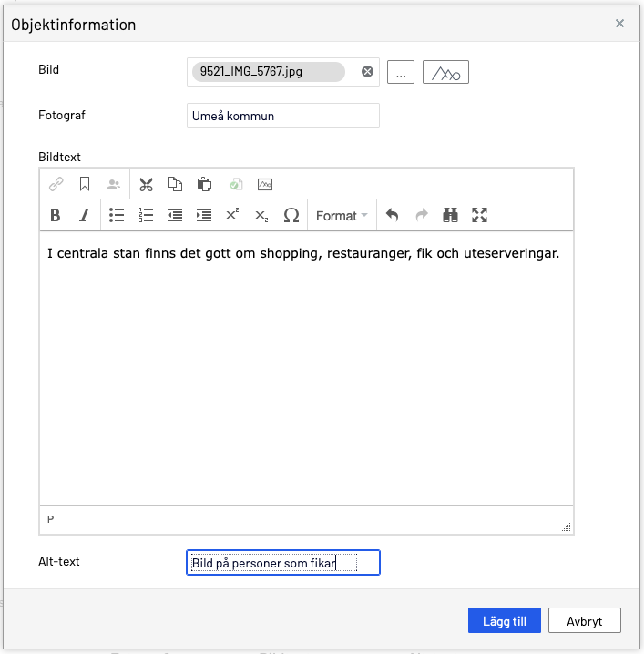Screen dimensions: 644x654
Task: Toggle italic text formatting
Action: coord(84,215)
